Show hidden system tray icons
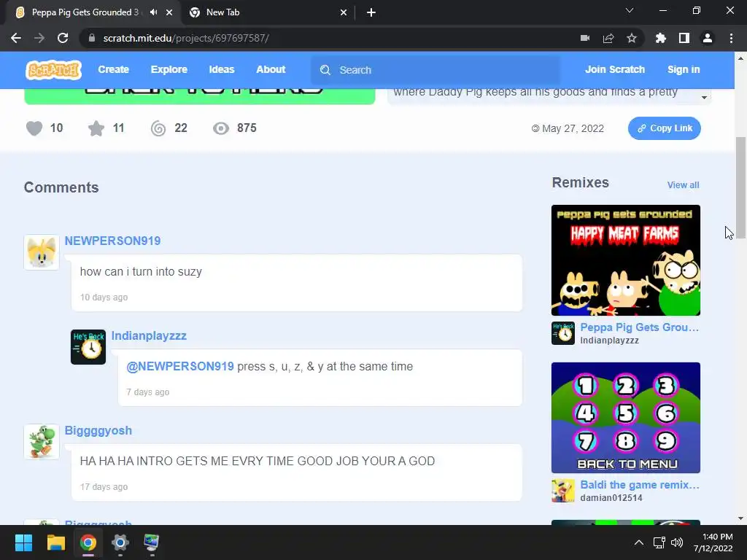The image size is (747, 560). tap(639, 542)
